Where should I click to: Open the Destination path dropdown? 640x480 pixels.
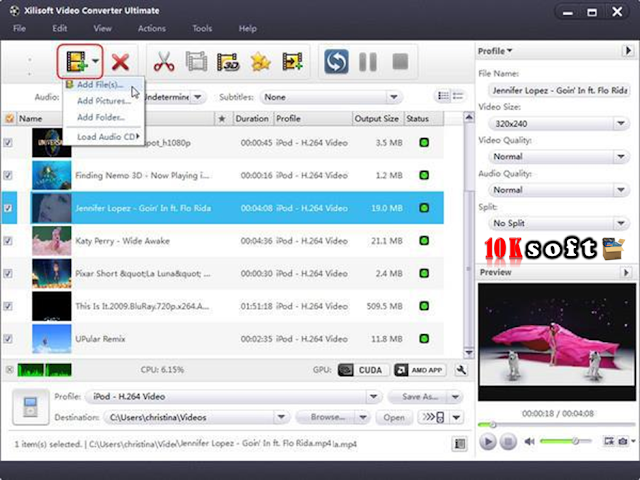281,417
